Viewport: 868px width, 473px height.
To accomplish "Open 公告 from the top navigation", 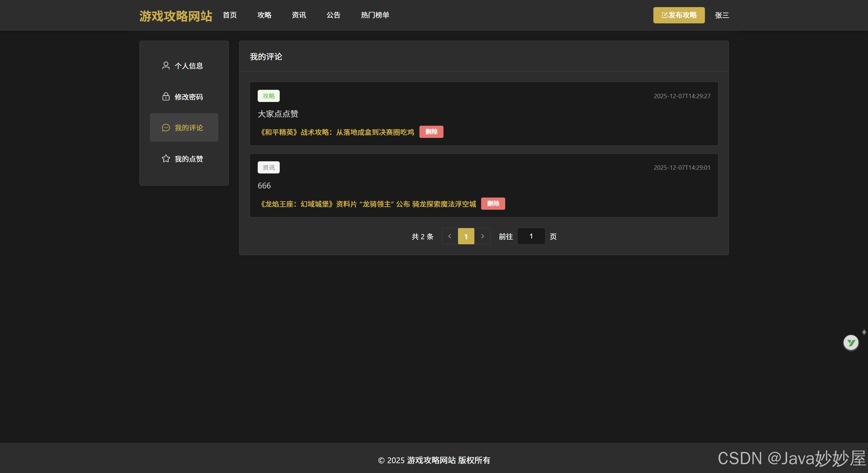I will 333,15.
